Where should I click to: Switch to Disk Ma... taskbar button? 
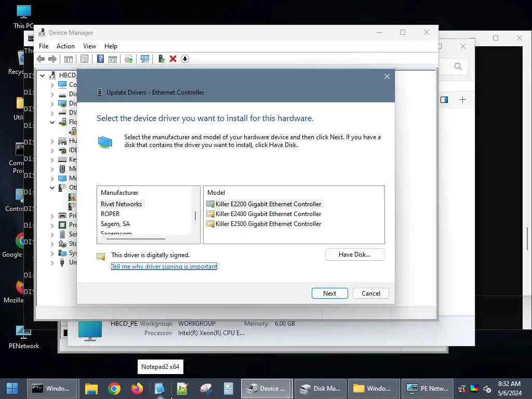click(320, 389)
